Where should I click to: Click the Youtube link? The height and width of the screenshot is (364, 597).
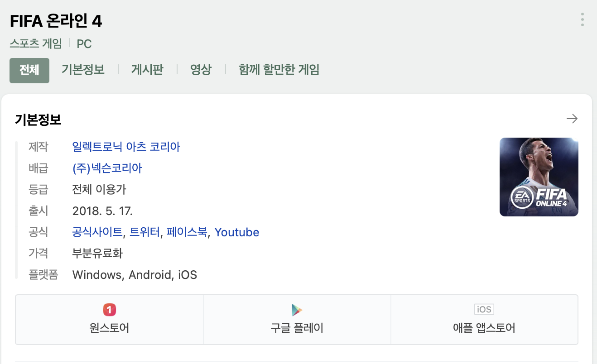click(x=237, y=232)
